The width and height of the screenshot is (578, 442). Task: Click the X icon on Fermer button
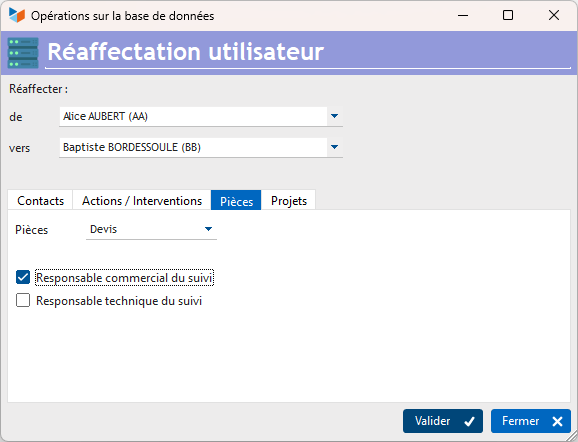[557, 421]
